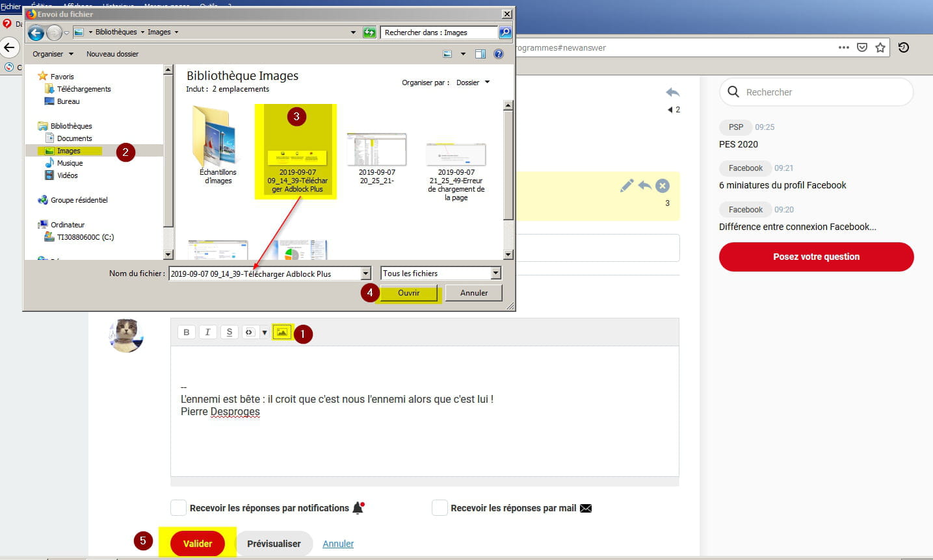Click the Nom du fichier text field
Screen dimensions: 933x560
coord(264,274)
